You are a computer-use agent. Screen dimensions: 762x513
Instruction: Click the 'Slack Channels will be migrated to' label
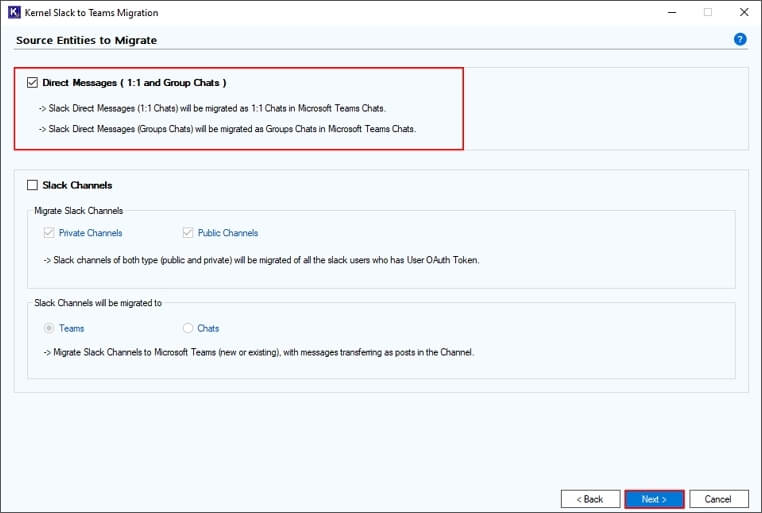98,303
